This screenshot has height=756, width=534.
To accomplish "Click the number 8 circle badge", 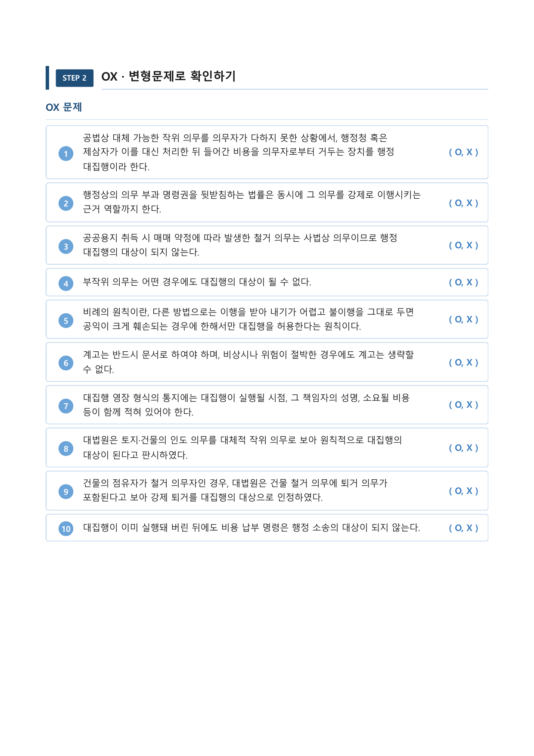I will [x=66, y=449].
